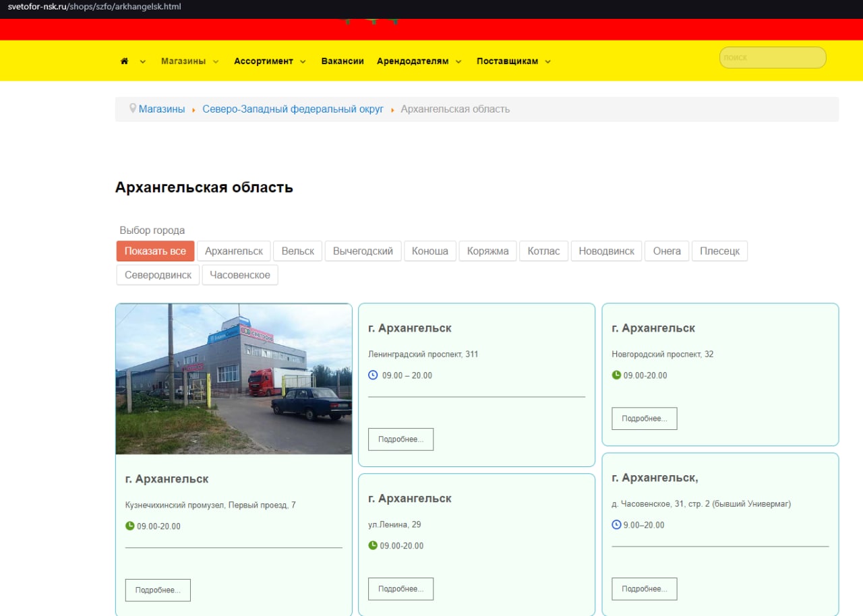Click Подробнее for ул.Ленина, 29 store
This screenshot has width=863, height=616.
point(400,589)
